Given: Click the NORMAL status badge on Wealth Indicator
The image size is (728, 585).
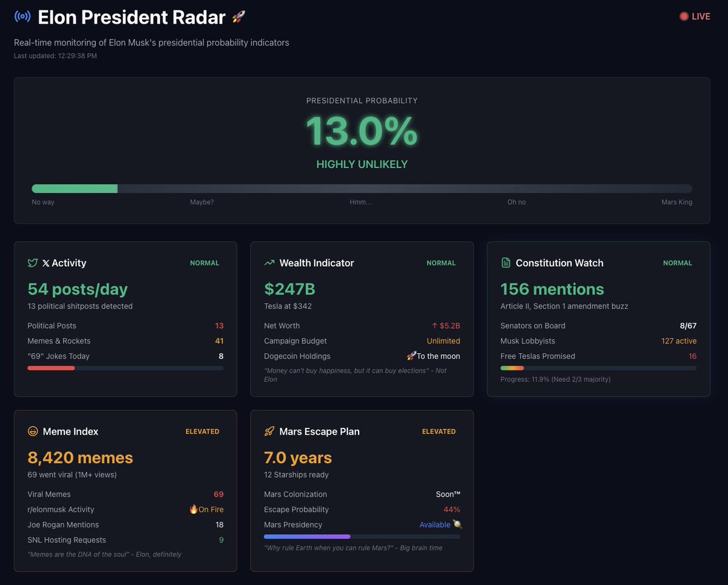Looking at the screenshot, I should (441, 263).
